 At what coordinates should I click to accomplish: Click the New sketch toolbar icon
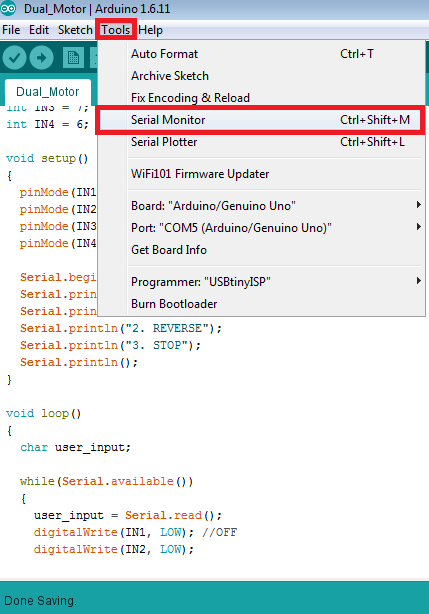[x=73, y=58]
